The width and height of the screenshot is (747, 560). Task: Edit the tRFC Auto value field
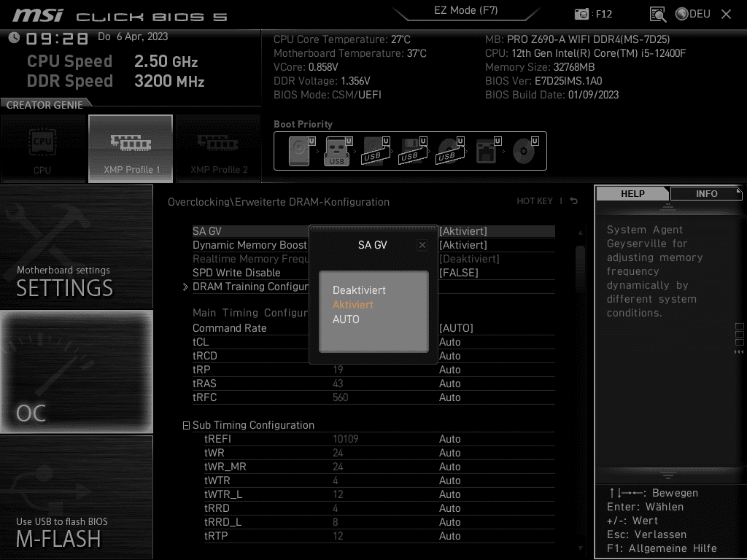449,397
